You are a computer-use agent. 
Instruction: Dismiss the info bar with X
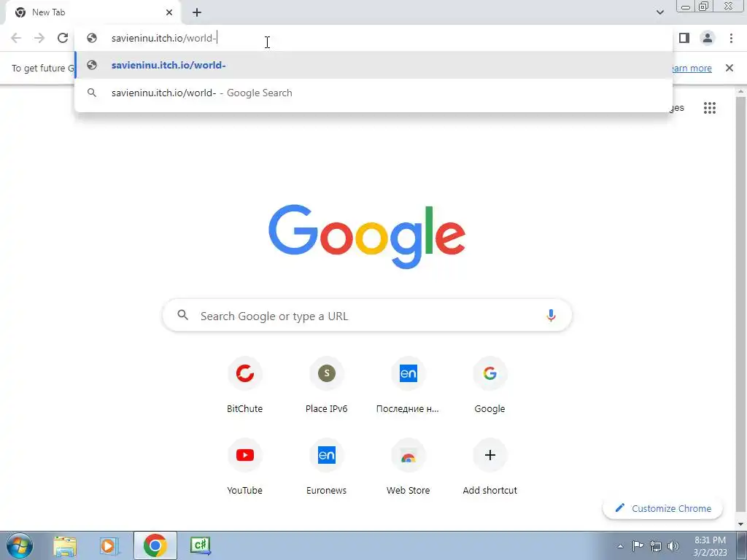tap(729, 68)
